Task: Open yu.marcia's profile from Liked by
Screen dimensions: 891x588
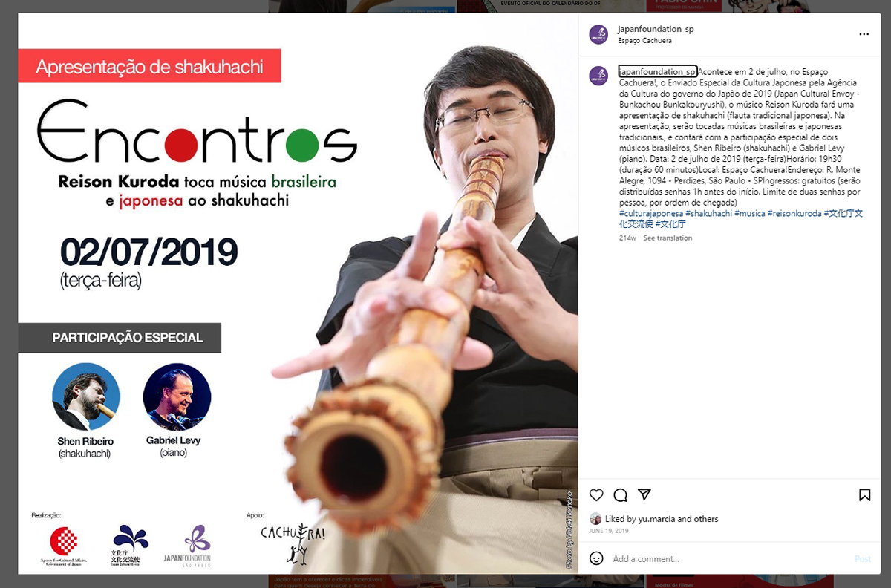Action: pyautogui.click(x=656, y=519)
